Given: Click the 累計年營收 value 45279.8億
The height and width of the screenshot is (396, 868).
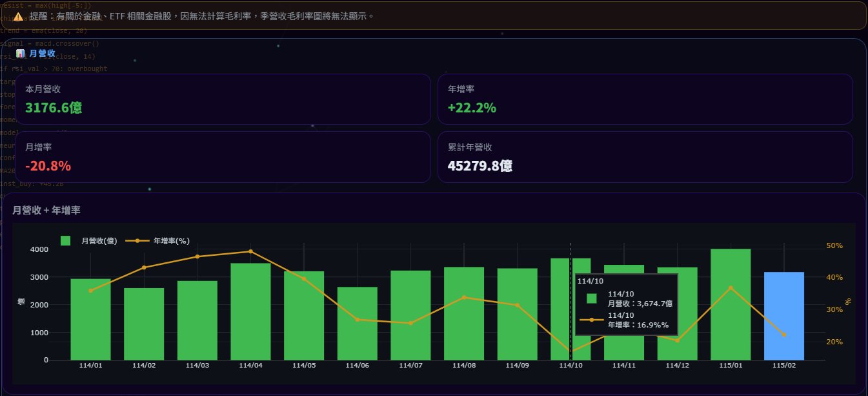Looking at the screenshot, I should coord(480,165).
